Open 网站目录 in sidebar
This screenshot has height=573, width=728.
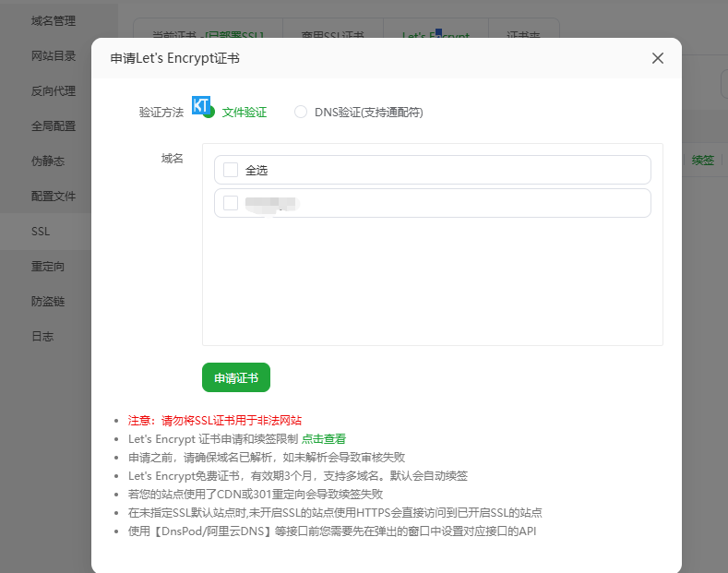pos(54,56)
